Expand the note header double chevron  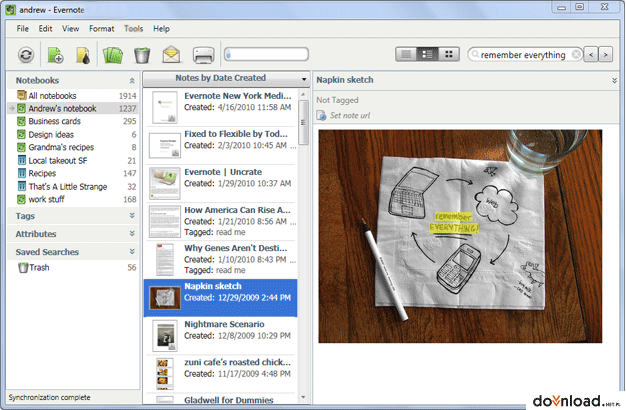[x=614, y=81]
